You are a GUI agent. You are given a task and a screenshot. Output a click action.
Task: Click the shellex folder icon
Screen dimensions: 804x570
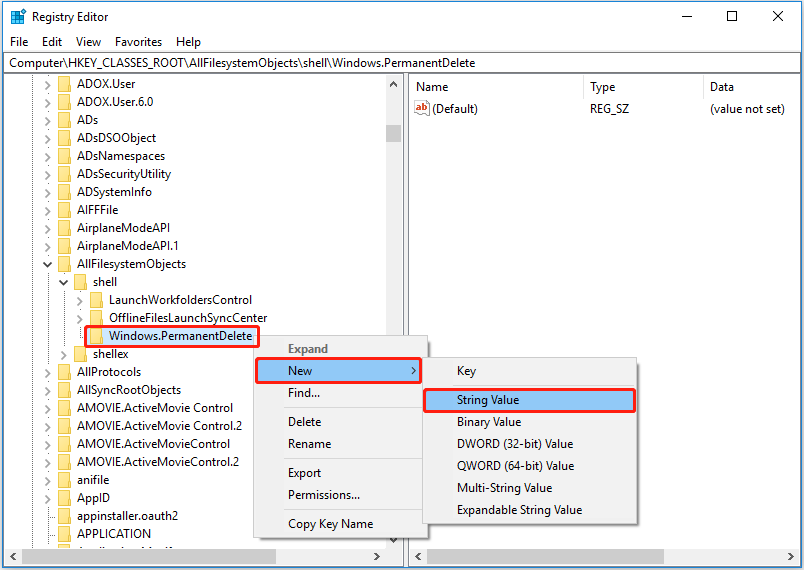point(80,354)
